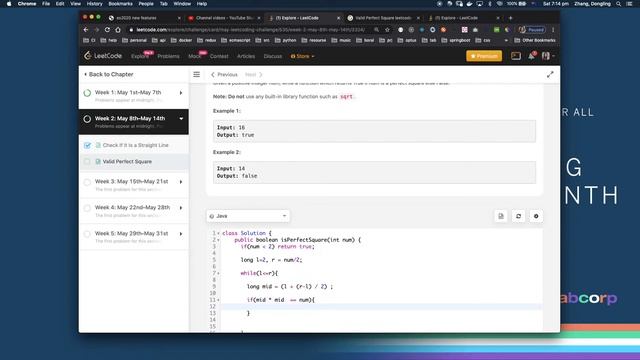Viewport: 640px width, 360px height.
Task: Open the Apple menu
Action: (9, 4)
